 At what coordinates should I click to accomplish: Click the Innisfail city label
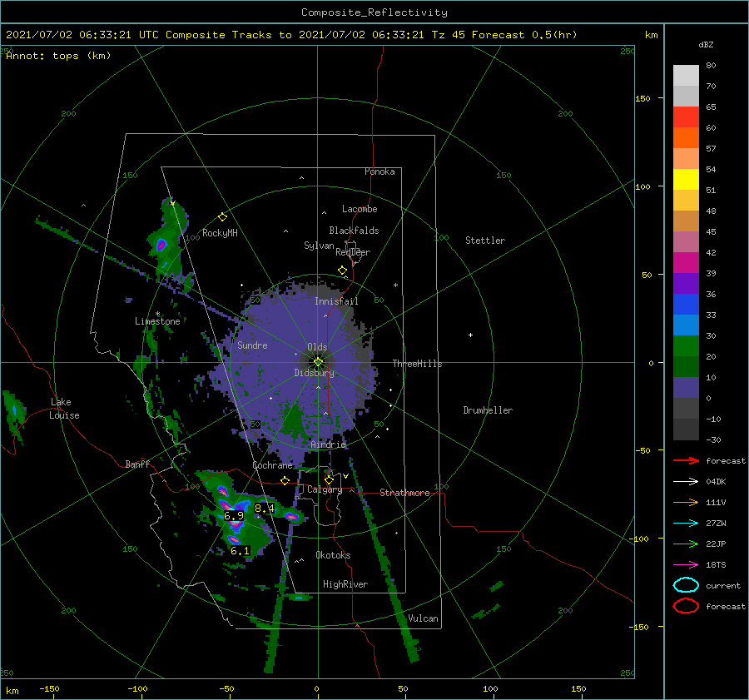pos(336,301)
